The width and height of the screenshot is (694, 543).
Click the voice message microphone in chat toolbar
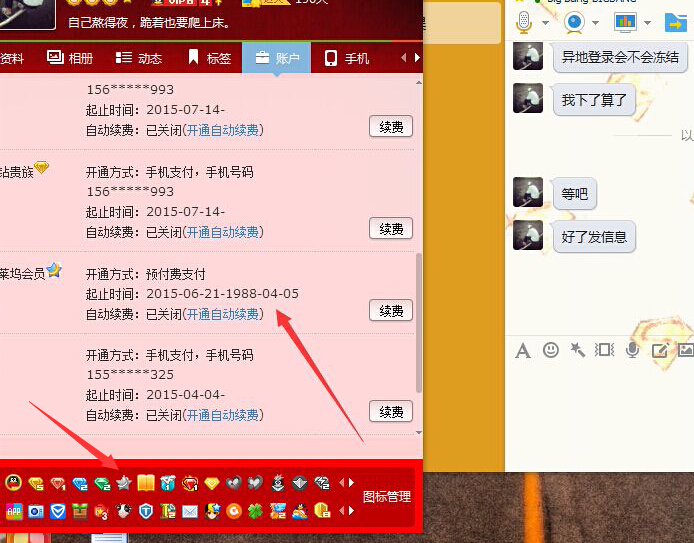pos(632,350)
